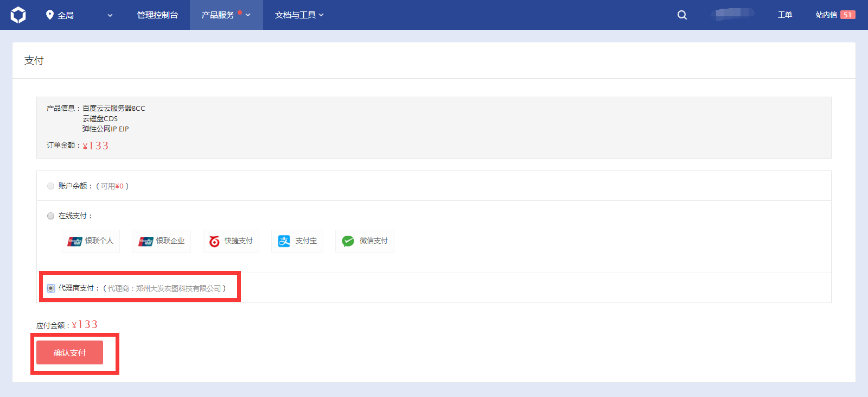Open search via the magnifier icon
This screenshot has width=868, height=397.
coord(682,15)
